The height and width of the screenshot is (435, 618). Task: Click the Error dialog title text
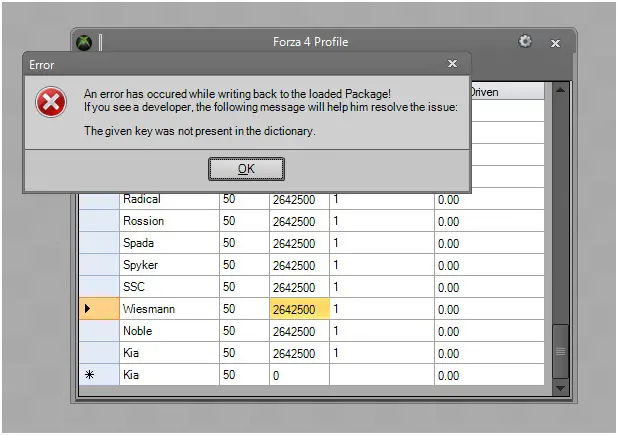click(41, 65)
